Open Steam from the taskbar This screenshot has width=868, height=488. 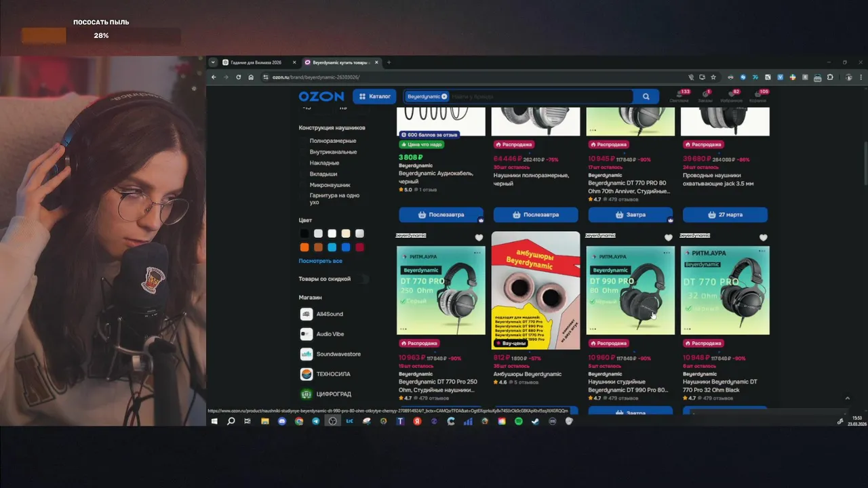[535, 421]
